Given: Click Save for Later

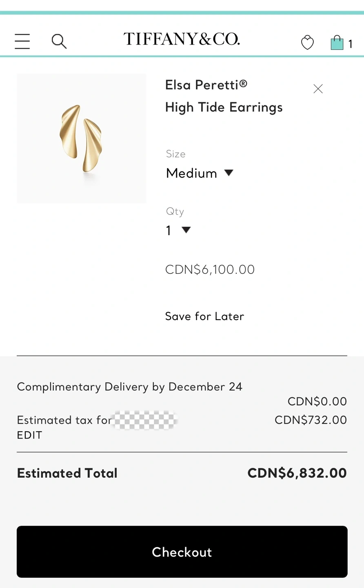Looking at the screenshot, I should [x=204, y=316].
